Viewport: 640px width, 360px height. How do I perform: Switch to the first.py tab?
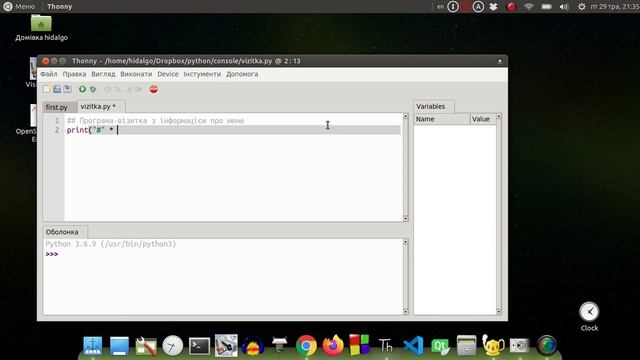57,107
